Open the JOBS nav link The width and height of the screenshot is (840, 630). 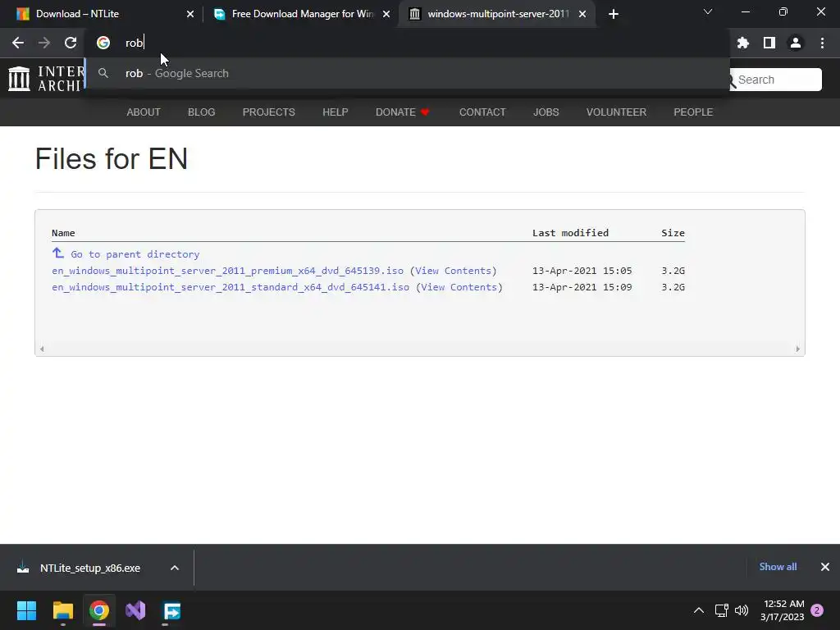pos(546,112)
